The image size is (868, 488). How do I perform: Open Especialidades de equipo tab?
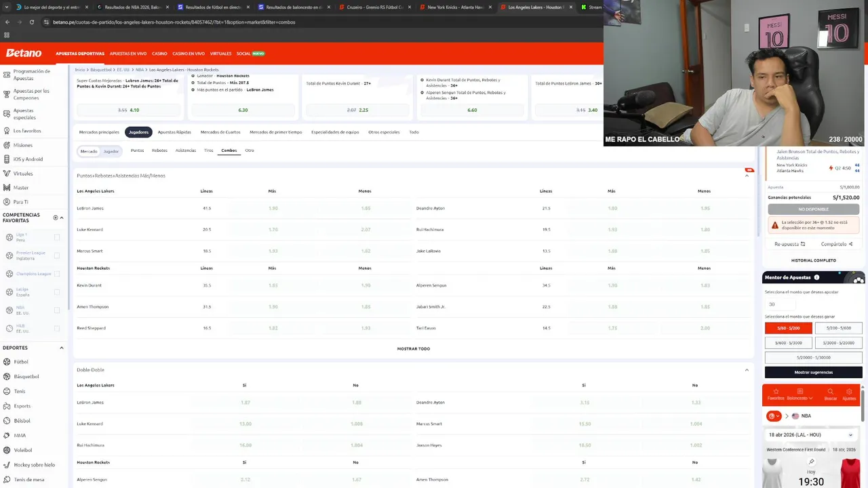pyautogui.click(x=335, y=132)
